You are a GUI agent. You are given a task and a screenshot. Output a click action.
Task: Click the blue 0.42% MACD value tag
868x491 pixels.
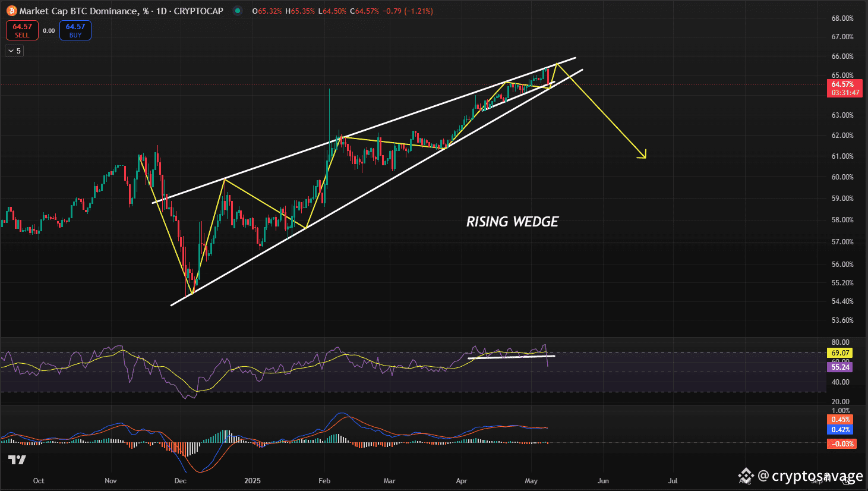tap(840, 430)
